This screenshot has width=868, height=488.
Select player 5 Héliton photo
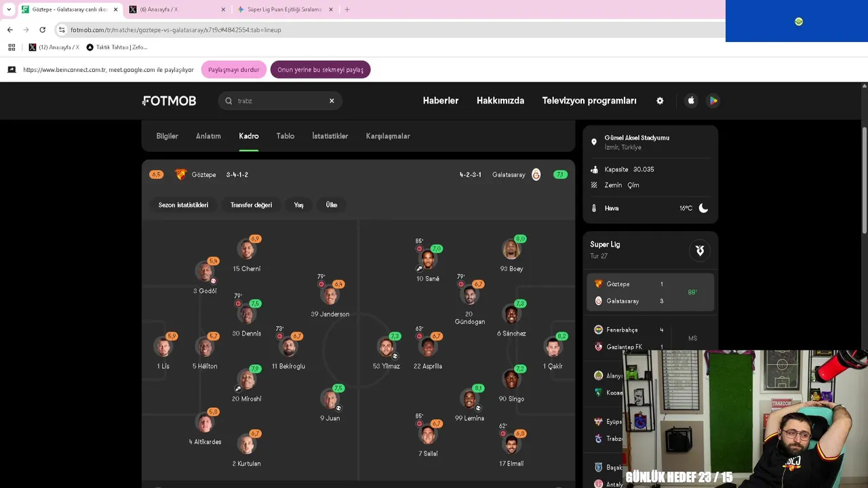[x=204, y=347]
